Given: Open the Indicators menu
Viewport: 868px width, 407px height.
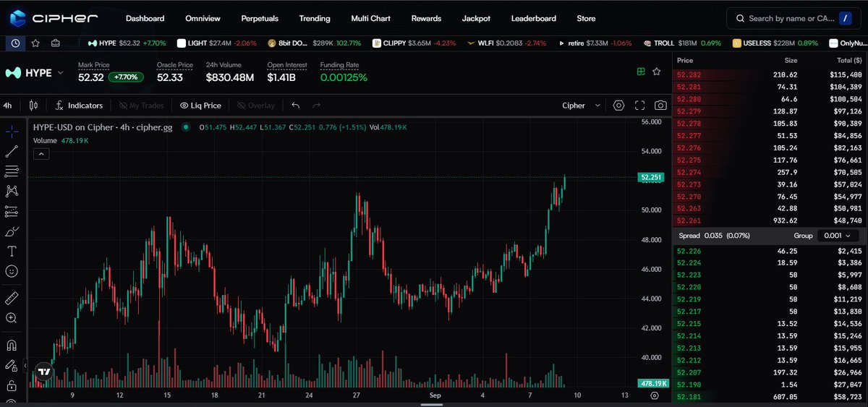Looking at the screenshot, I should pyautogui.click(x=79, y=105).
